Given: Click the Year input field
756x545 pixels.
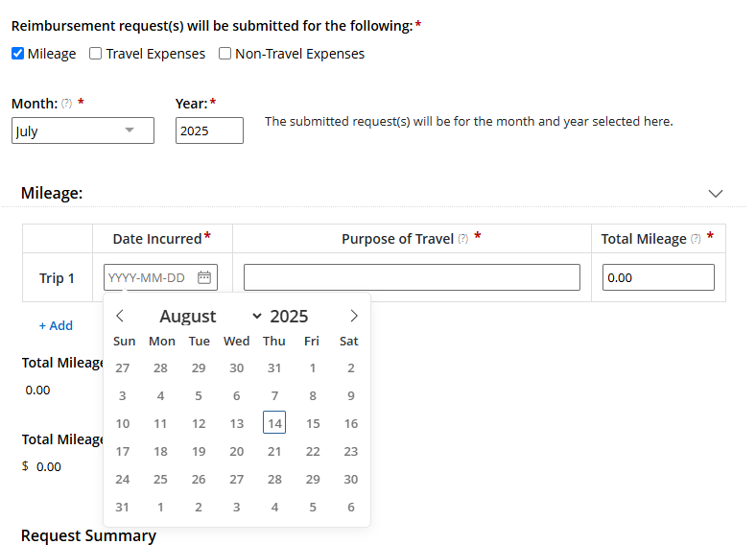Looking at the screenshot, I should [x=209, y=130].
